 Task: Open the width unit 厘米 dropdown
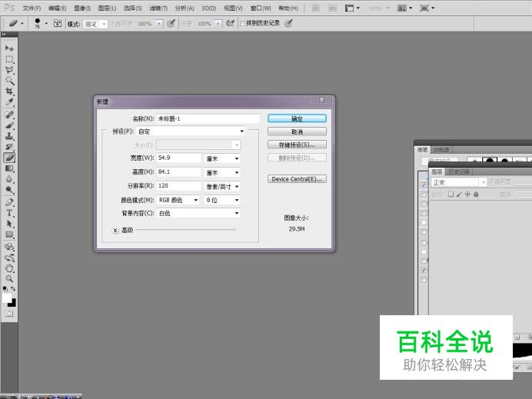(x=222, y=158)
